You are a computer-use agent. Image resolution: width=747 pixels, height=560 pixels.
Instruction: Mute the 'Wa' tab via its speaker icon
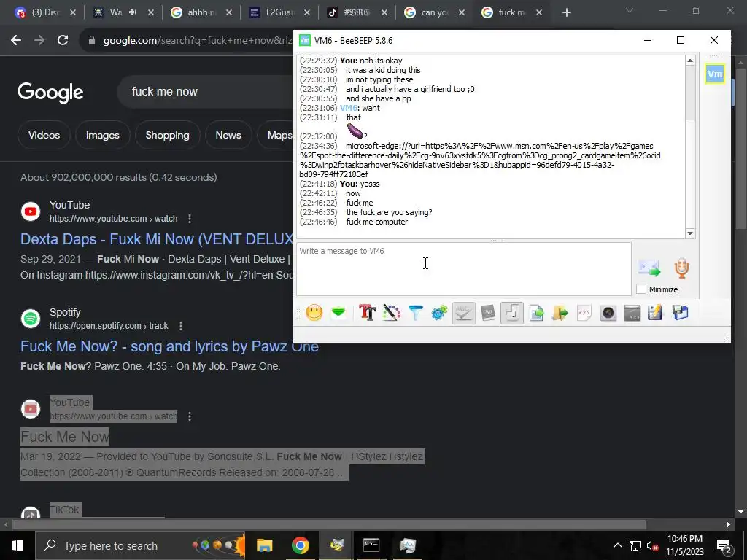pyautogui.click(x=133, y=12)
